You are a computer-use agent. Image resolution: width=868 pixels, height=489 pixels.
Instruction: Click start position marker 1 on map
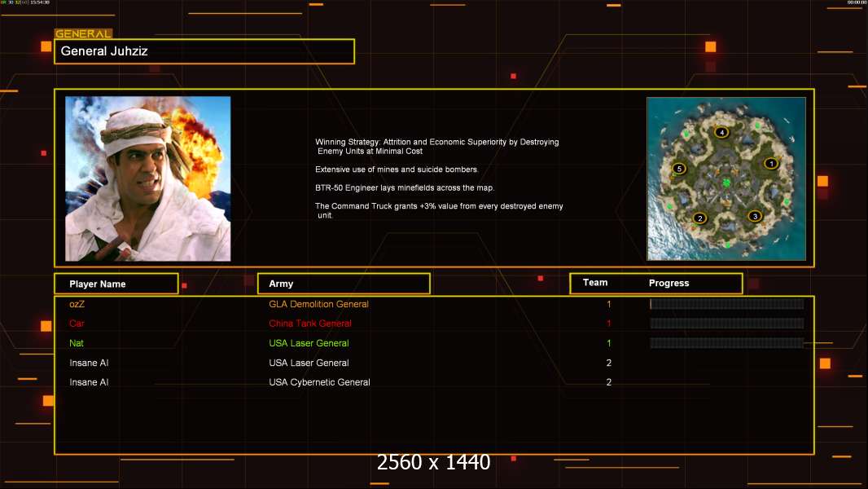point(771,163)
